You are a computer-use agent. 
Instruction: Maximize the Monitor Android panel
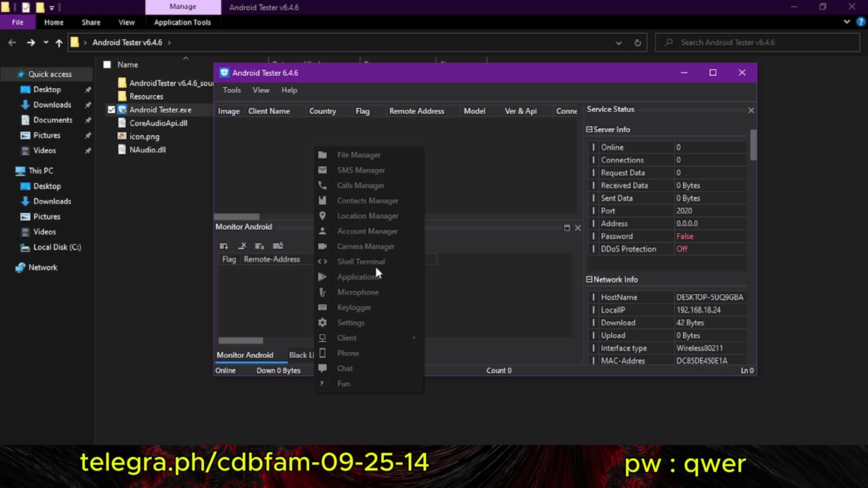(x=567, y=228)
